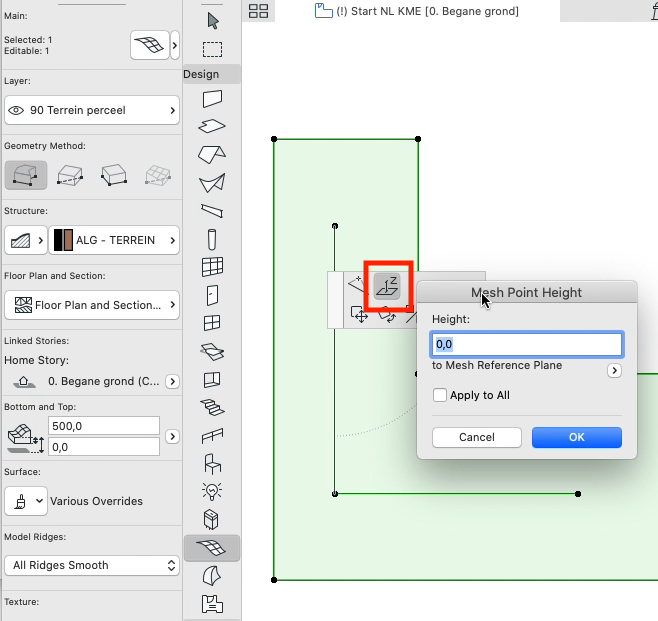658x621 pixels.
Task: Select the Window tool
Action: pyautogui.click(x=212, y=323)
